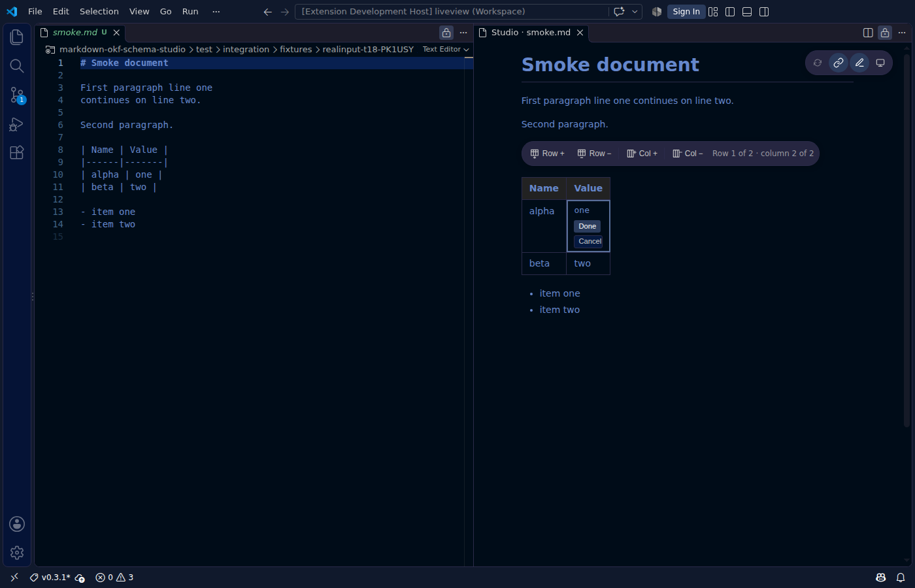Switch to the smoke.md editor tab
This screenshot has height=588, width=915.
[x=80, y=33]
